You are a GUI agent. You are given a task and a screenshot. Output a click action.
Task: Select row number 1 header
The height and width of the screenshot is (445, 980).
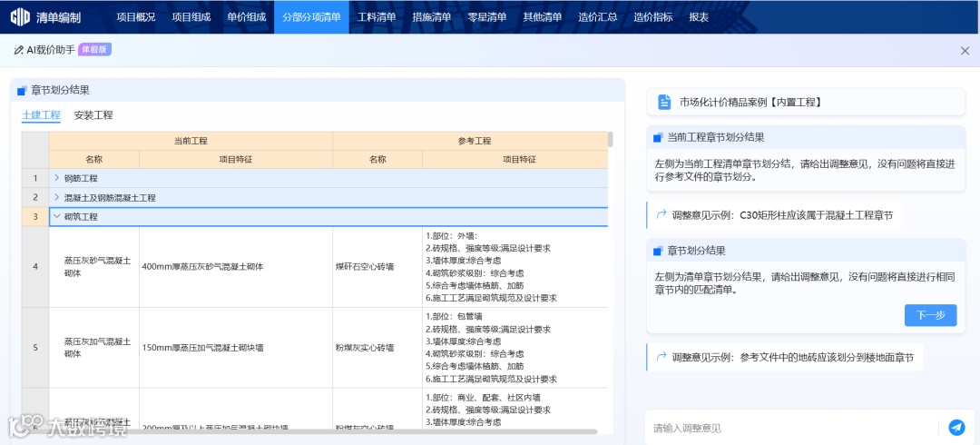pyautogui.click(x=35, y=178)
